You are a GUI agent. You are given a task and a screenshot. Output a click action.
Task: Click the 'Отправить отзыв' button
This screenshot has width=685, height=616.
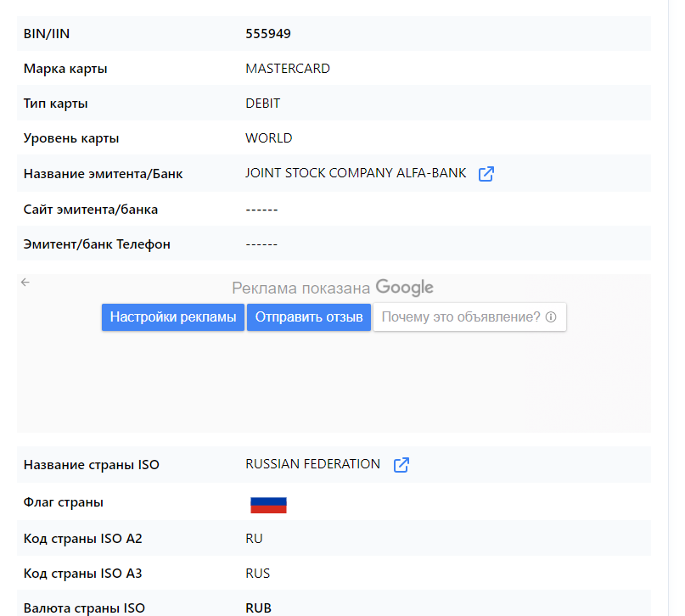coord(309,317)
